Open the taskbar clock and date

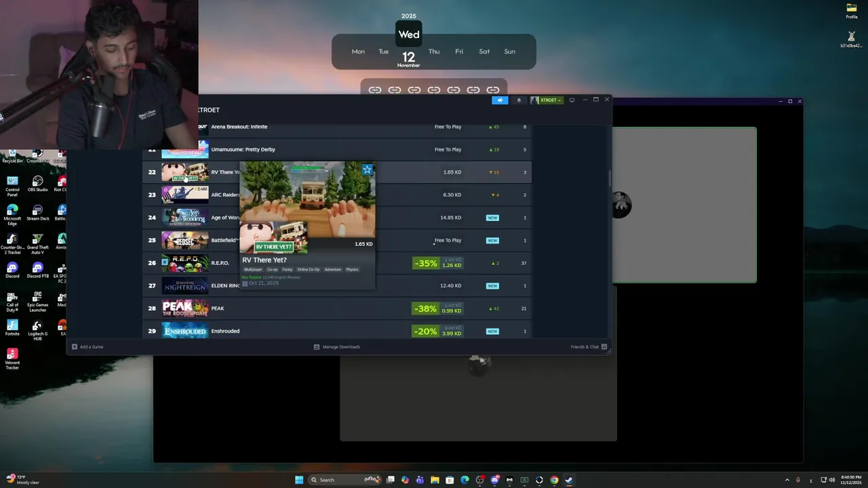tap(852, 480)
